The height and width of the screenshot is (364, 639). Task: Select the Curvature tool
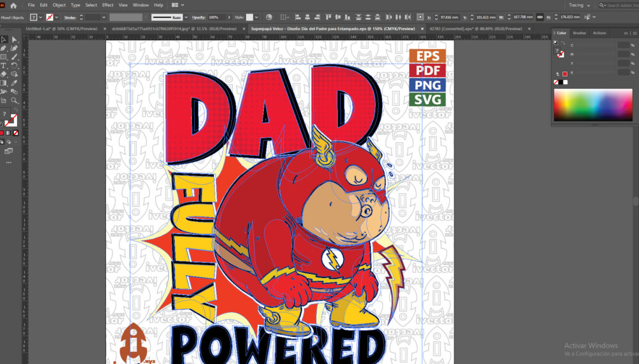tap(14, 48)
